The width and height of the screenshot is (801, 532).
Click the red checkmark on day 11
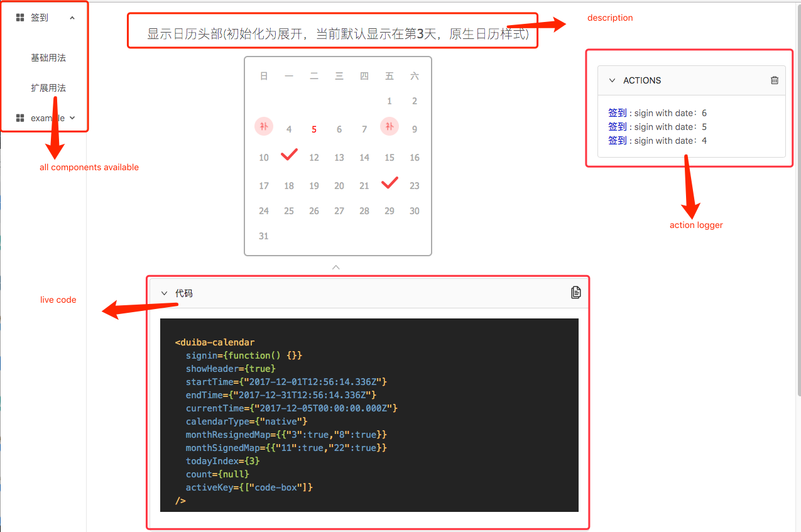point(289,155)
